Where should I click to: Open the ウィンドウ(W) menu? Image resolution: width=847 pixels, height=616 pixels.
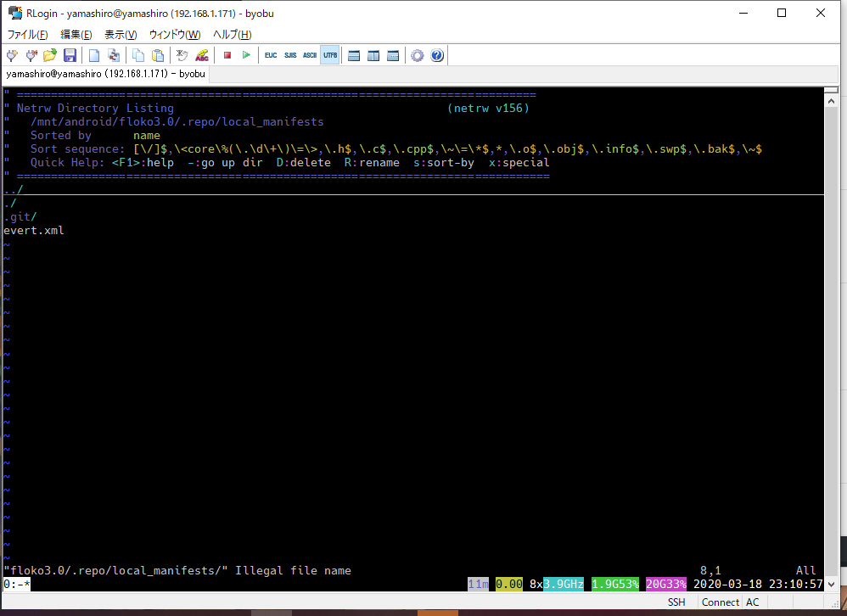pos(175,35)
